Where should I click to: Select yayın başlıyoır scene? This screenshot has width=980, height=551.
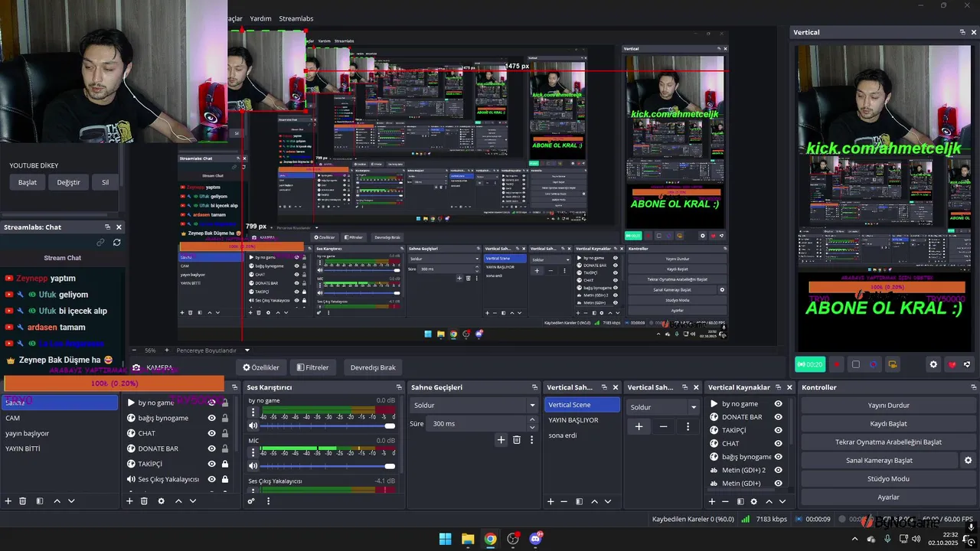pos(60,433)
